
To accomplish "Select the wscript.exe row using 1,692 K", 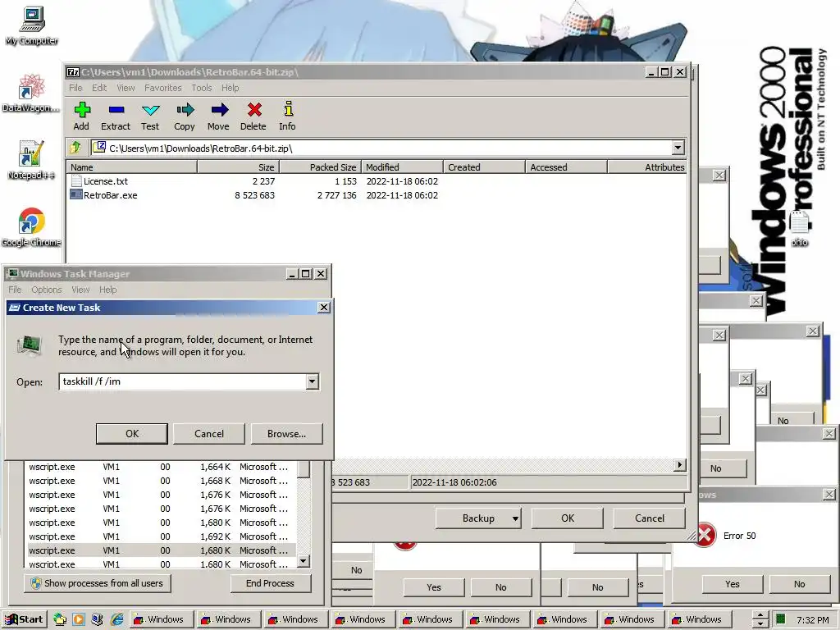I will click(162, 536).
